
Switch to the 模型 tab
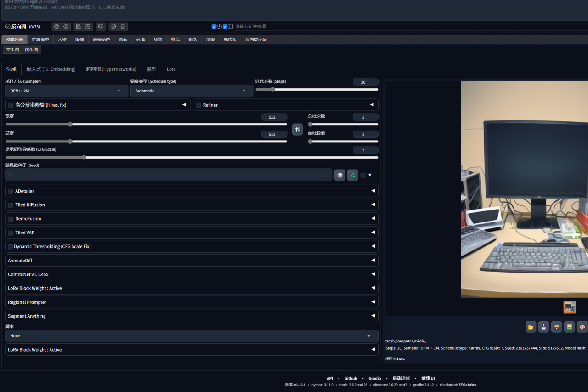(x=151, y=69)
